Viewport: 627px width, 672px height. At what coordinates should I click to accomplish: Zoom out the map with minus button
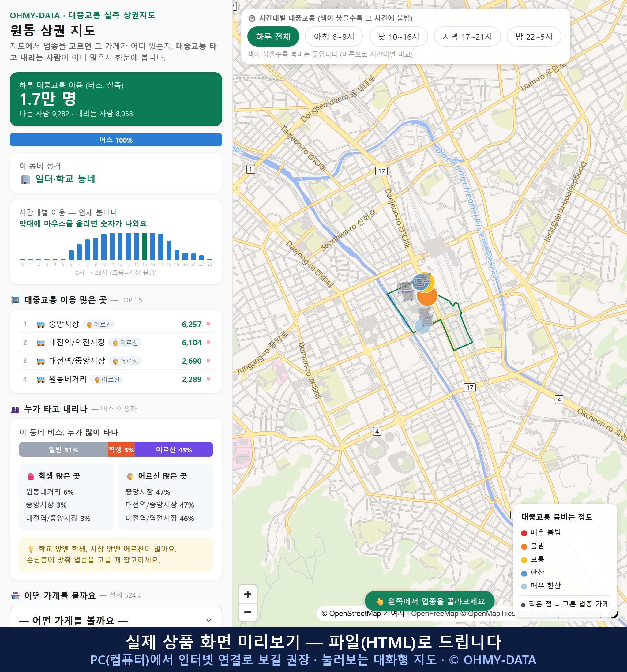coord(247,612)
